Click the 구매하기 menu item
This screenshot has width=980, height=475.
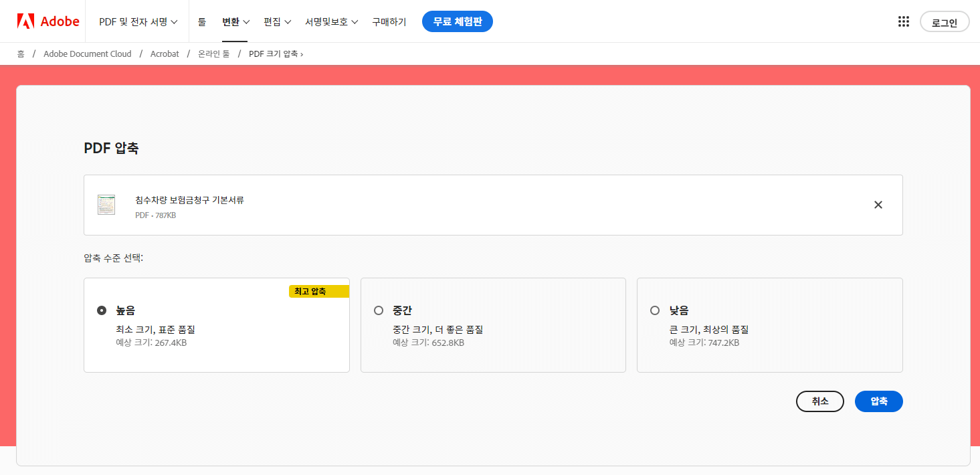tap(388, 21)
